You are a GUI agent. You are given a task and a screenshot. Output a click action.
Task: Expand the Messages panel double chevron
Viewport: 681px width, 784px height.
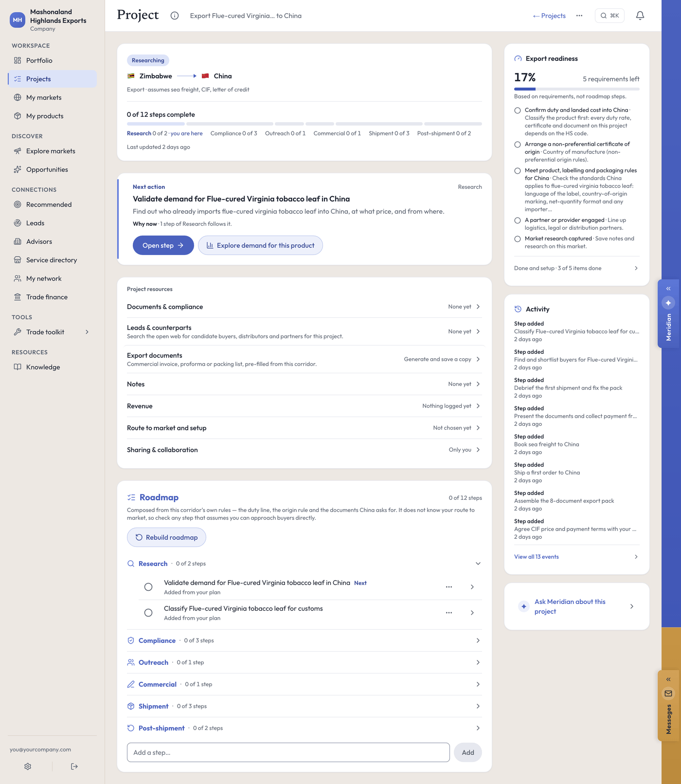click(668, 679)
